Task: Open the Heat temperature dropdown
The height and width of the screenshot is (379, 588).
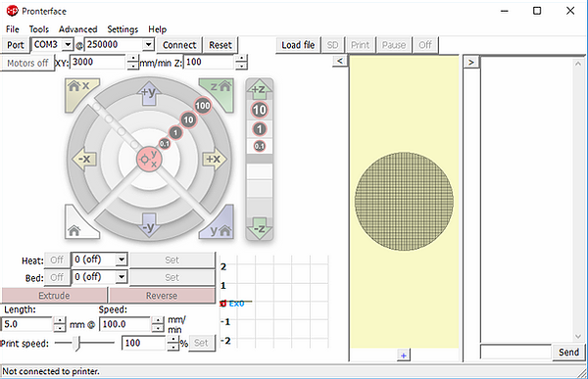Action: [x=122, y=260]
